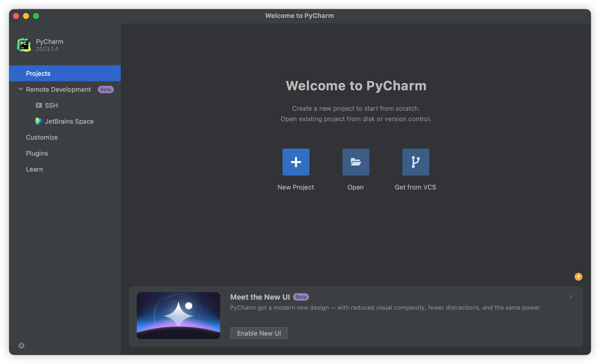
Task: Maximize the window with the green button
Action: click(x=36, y=16)
